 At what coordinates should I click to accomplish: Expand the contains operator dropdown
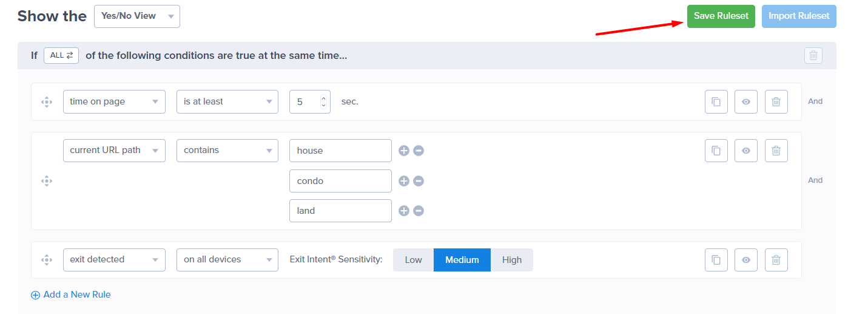coord(227,151)
